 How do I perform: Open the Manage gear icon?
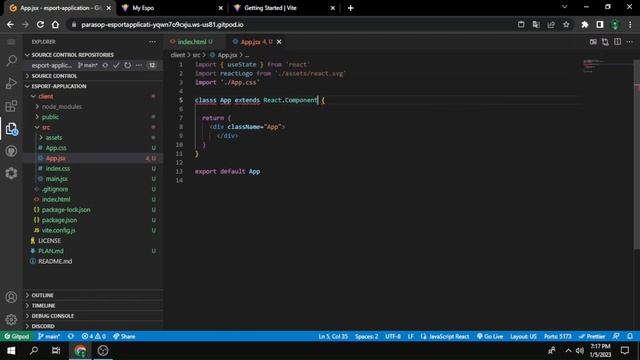click(11, 319)
